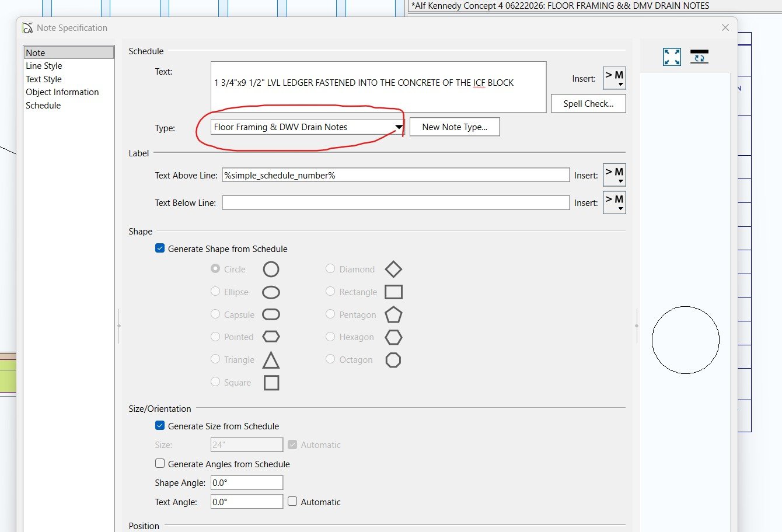Select the Alf Kennedy Concept 4 document tab
The height and width of the screenshot is (532, 782).
[560, 6]
